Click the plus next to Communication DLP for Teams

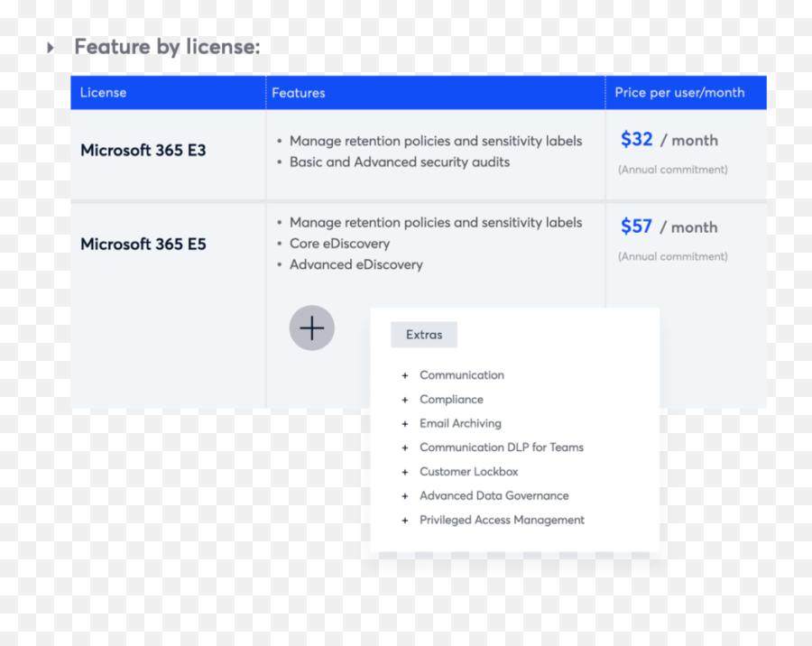coord(403,448)
